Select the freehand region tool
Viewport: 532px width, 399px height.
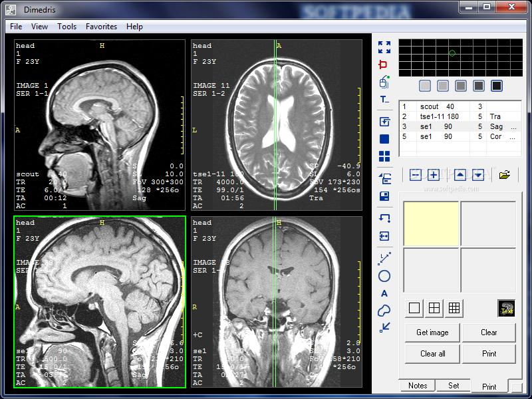coord(384,311)
